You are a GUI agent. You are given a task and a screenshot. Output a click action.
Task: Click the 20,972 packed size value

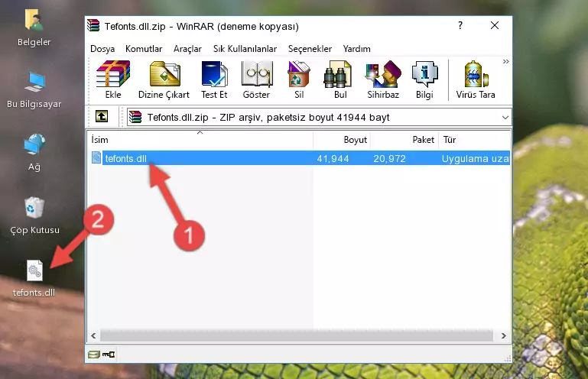point(389,159)
